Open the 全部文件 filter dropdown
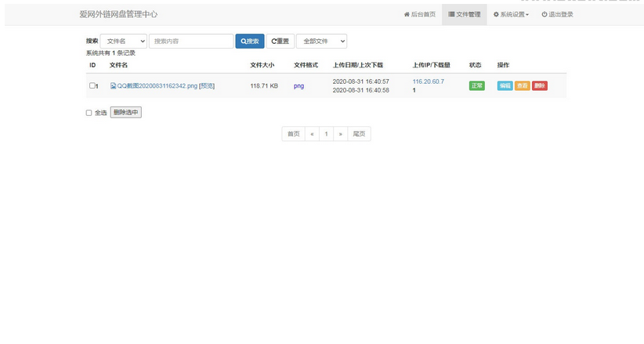 point(321,41)
